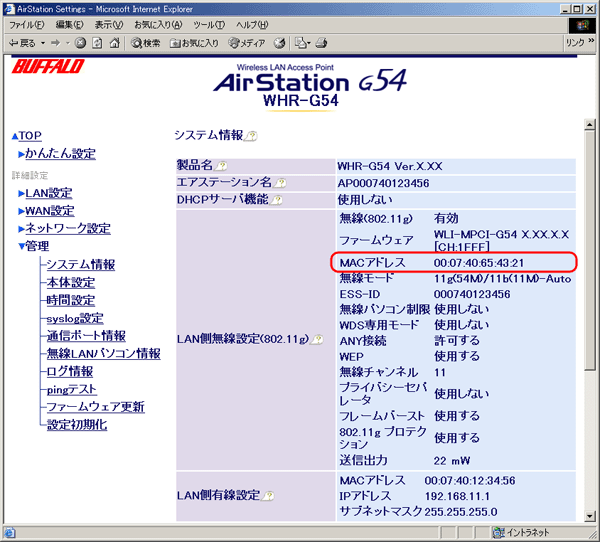Image resolution: width=600 pixels, height=542 pixels.
Task: Open the 編集(E) menu
Action: (69, 25)
